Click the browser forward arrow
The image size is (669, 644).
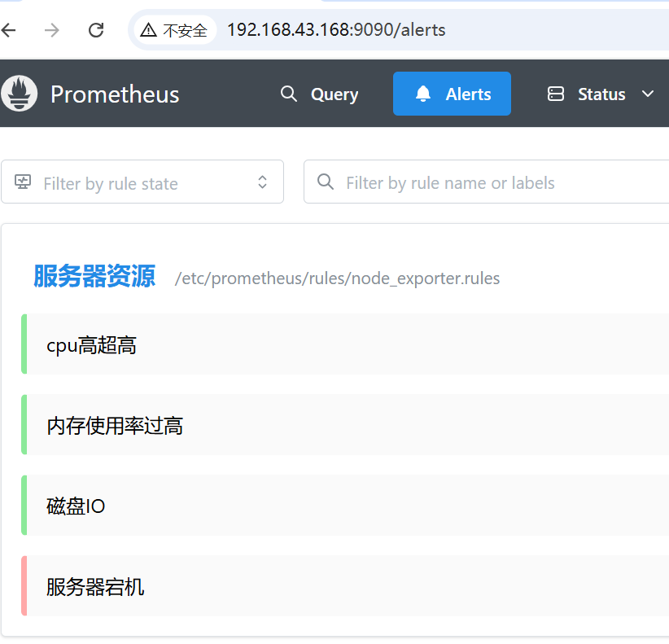coord(51,30)
